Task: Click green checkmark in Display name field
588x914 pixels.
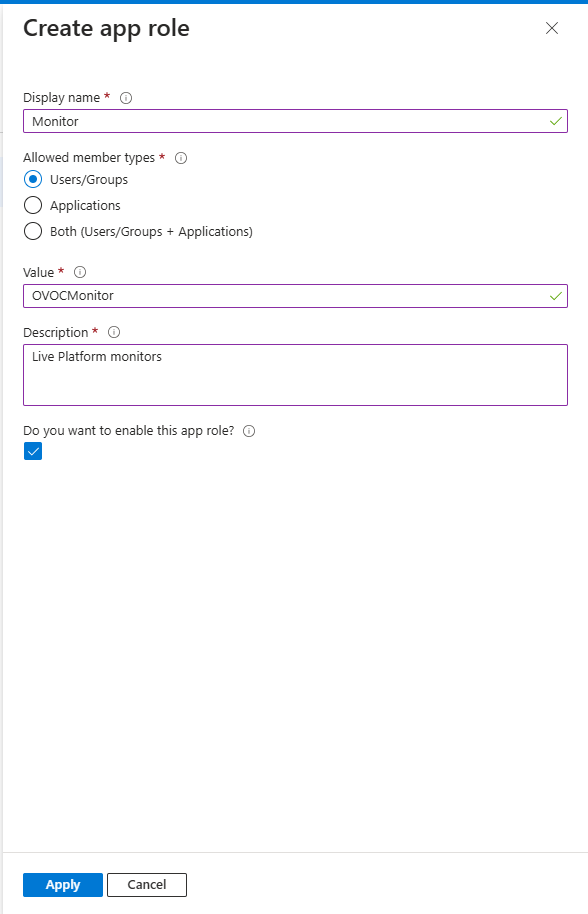Action: [556, 121]
